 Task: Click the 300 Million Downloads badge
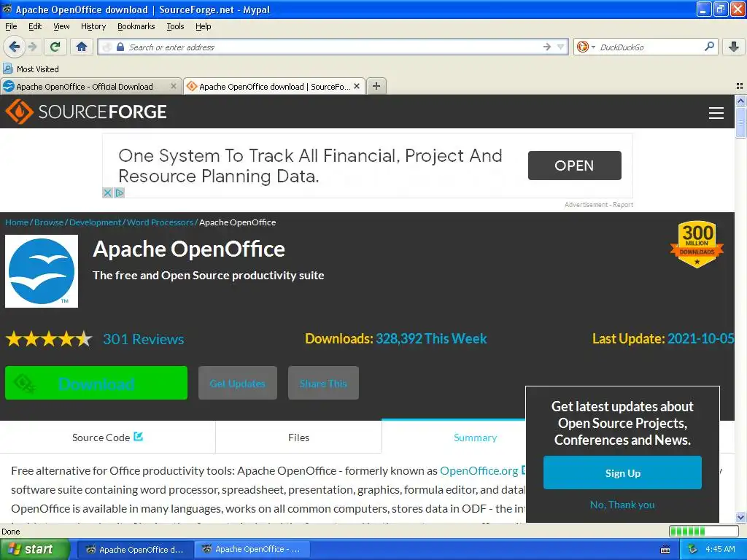pos(697,244)
